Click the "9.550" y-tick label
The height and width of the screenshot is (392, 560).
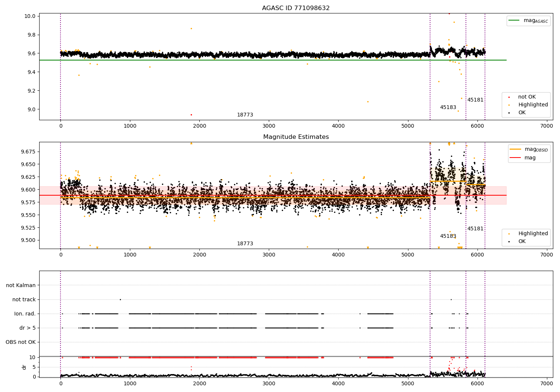[x=28, y=215]
